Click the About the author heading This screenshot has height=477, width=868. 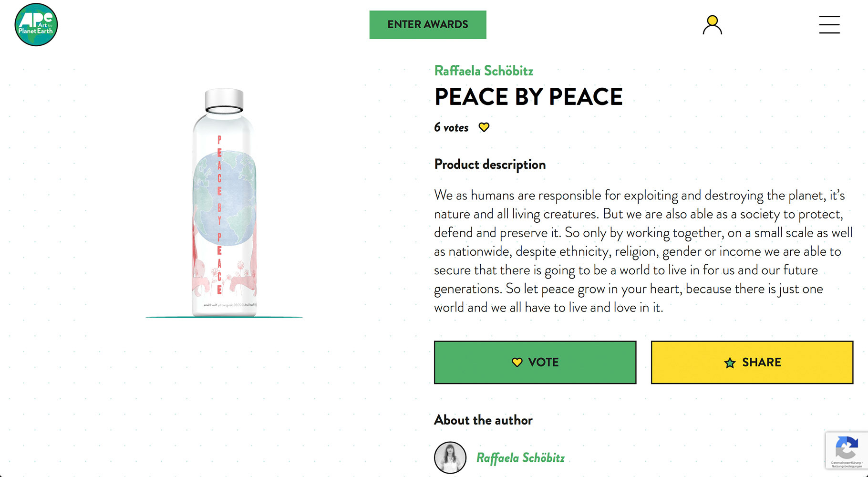(x=483, y=420)
